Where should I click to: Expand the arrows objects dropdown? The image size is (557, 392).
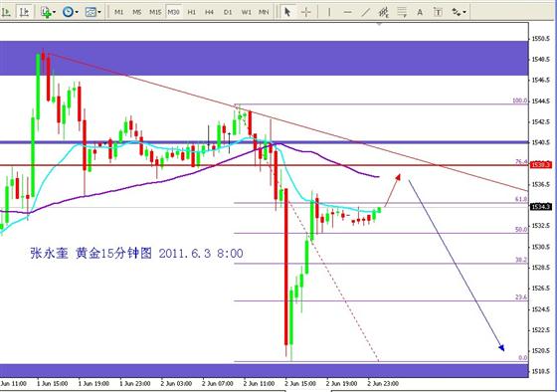pos(464,12)
